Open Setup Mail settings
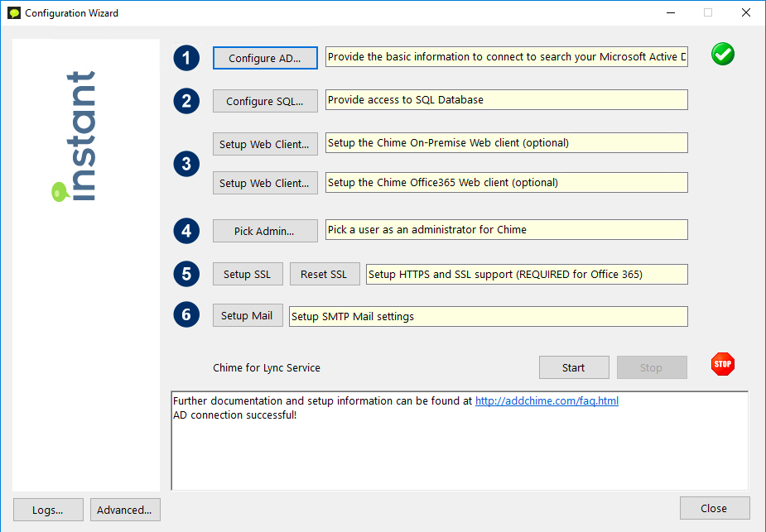Viewport: 766px width, 532px height. point(248,316)
